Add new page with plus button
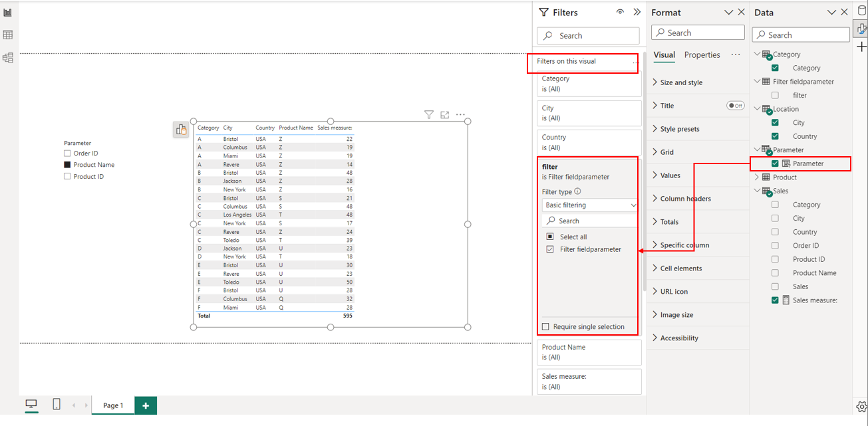The width and height of the screenshot is (868, 426). (146, 405)
